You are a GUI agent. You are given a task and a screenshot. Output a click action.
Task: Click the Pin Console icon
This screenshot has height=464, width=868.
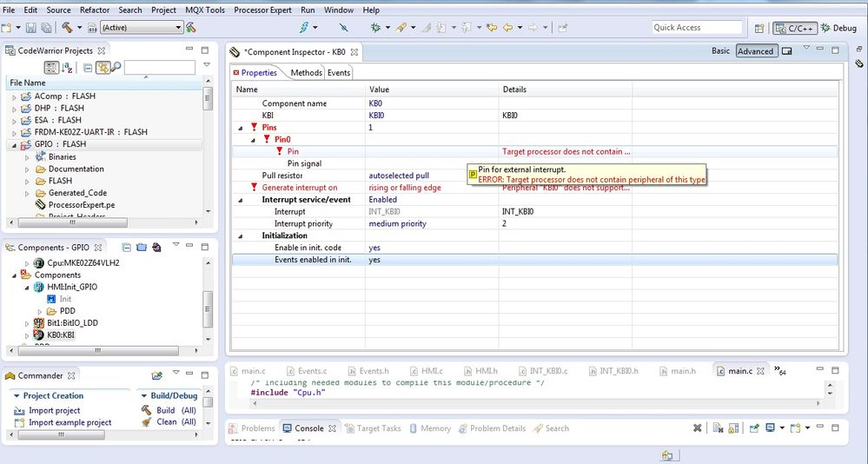click(754, 428)
